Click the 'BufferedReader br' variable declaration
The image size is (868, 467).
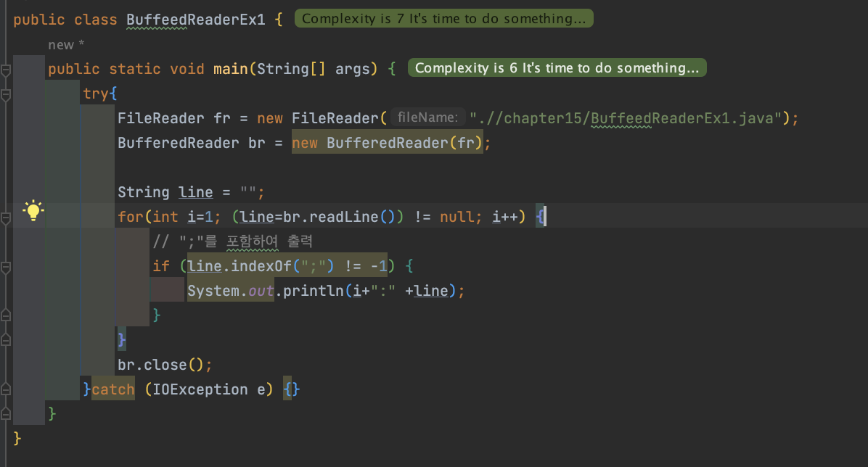click(192, 143)
